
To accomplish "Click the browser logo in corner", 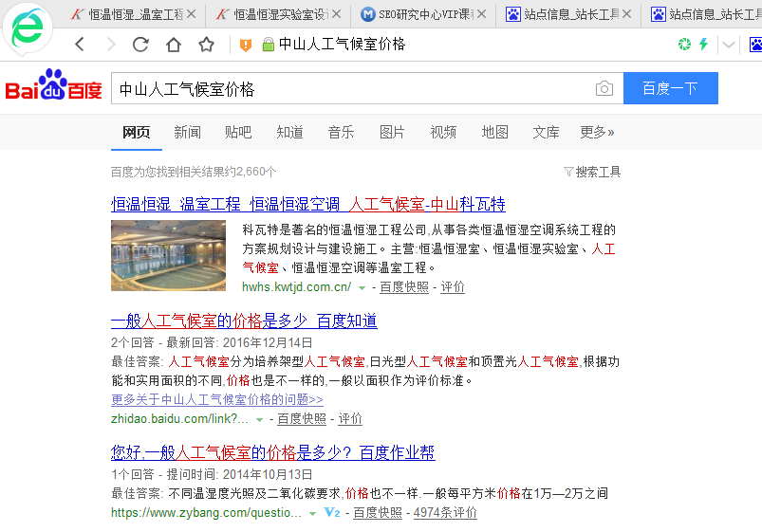I will [27, 28].
